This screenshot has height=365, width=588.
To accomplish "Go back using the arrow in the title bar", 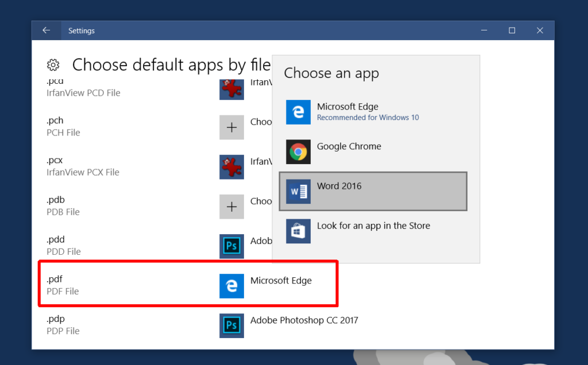I will coord(46,30).
